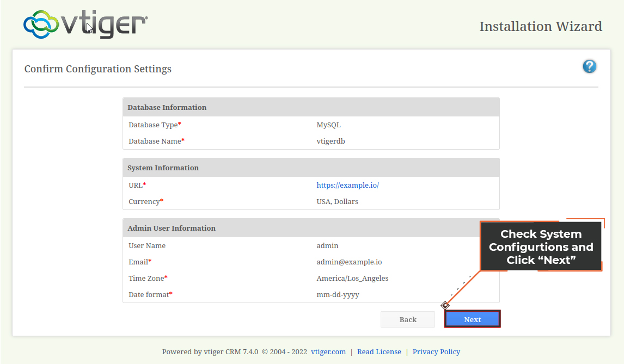Select the 'admin' user name value
Viewport: 624px width, 364px height.
point(327,246)
